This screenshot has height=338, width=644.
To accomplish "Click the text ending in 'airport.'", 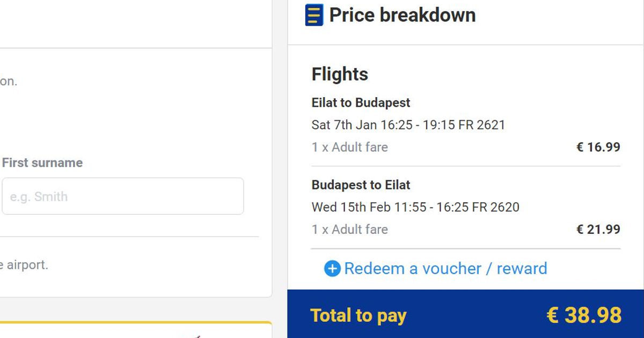I will point(24,265).
